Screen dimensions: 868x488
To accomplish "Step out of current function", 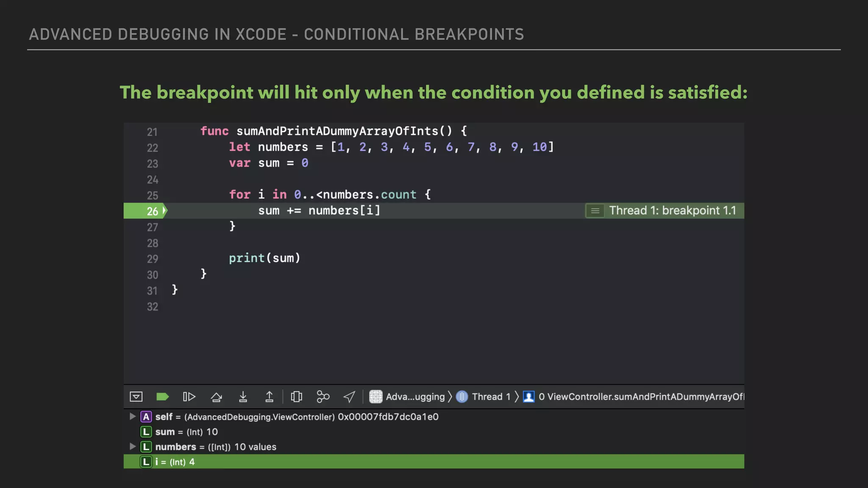I will [269, 396].
